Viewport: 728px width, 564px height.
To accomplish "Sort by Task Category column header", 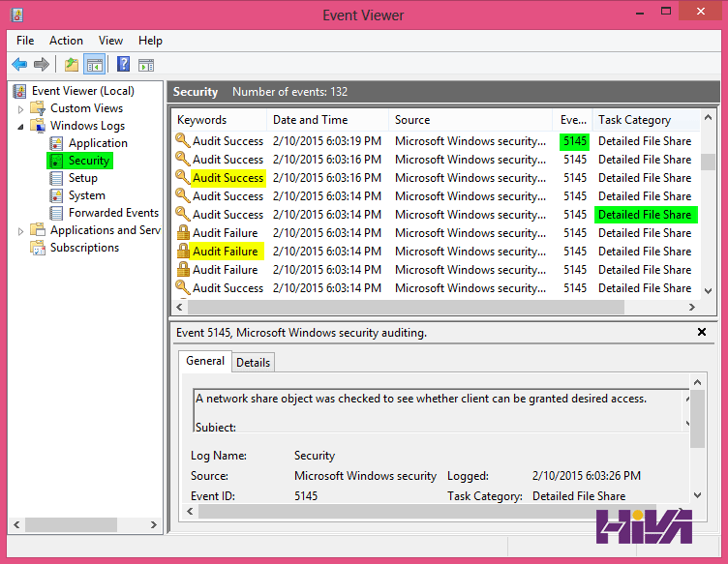I will point(646,120).
